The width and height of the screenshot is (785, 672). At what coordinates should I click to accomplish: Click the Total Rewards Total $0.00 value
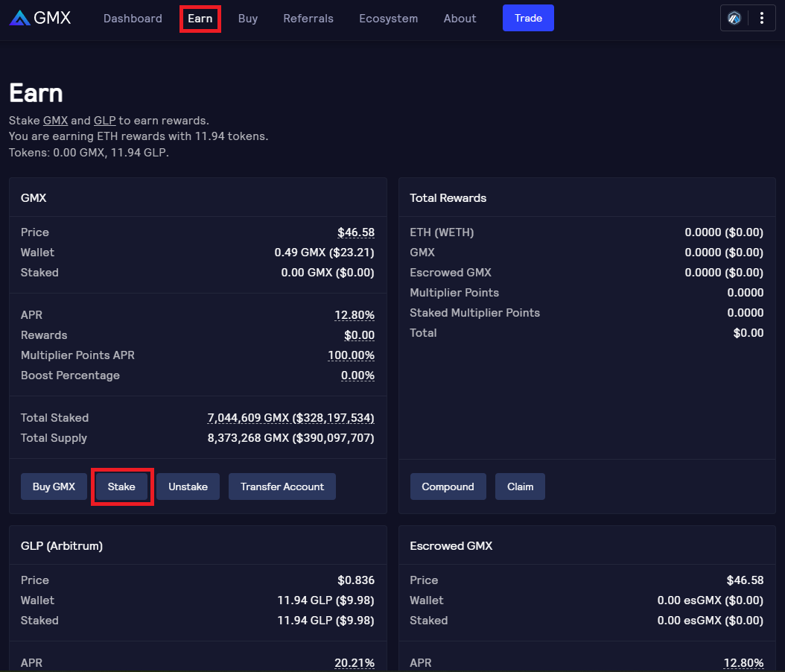[x=749, y=333]
